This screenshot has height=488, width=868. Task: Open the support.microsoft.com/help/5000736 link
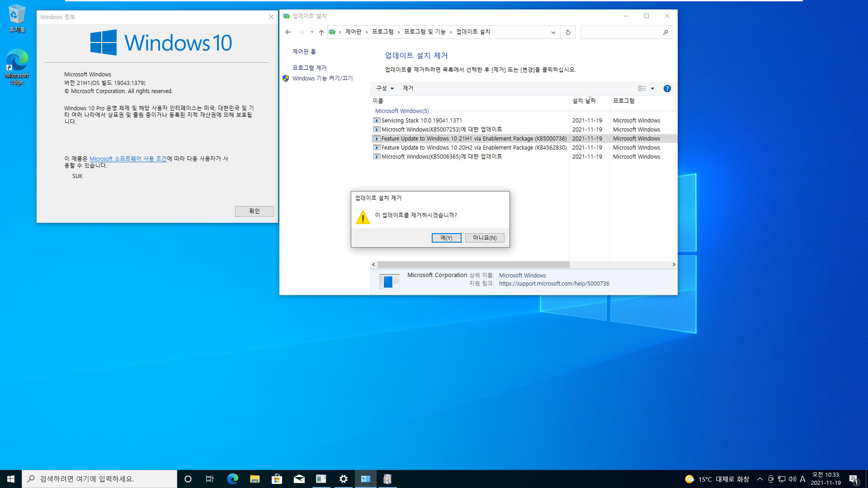point(554,284)
